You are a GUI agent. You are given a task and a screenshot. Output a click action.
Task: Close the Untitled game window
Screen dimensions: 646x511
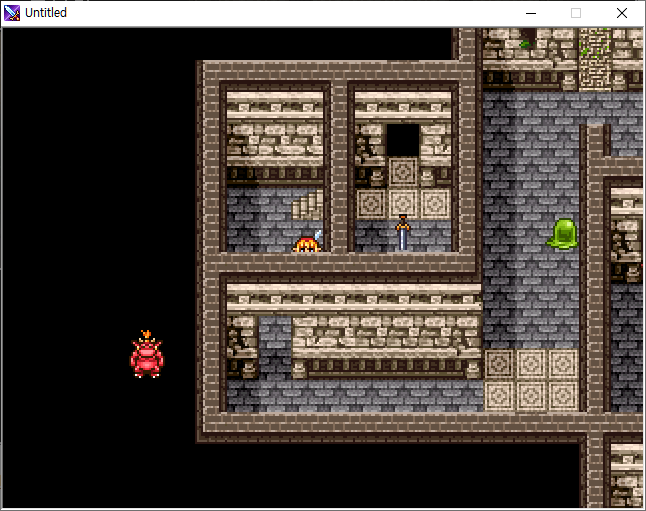622,13
